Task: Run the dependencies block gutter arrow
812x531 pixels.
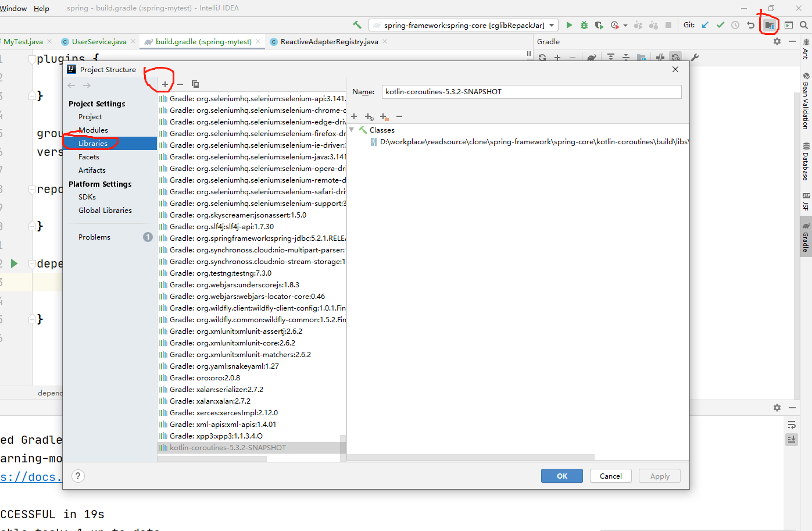Action: pyautogui.click(x=14, y=263)
